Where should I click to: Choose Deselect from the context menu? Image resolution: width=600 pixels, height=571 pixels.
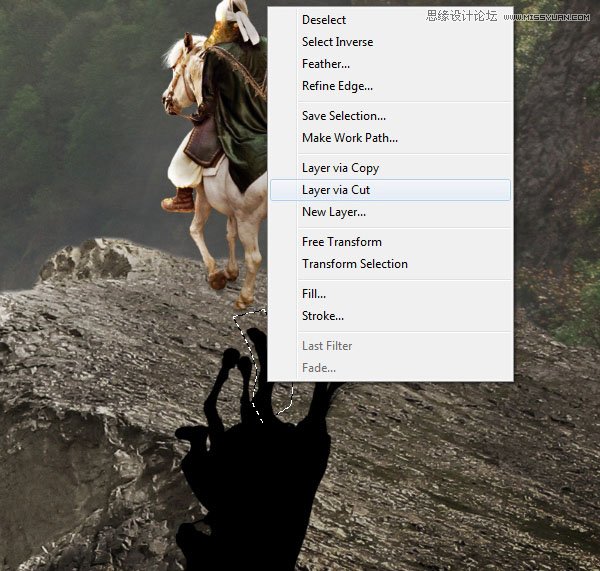point(390,20)
